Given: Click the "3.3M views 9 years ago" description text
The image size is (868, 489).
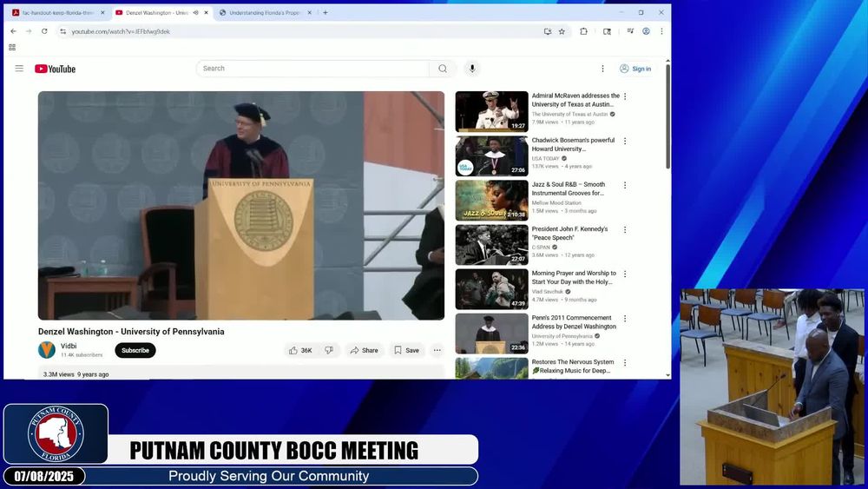Looking at the screenshot, I should tap(76, 374).
